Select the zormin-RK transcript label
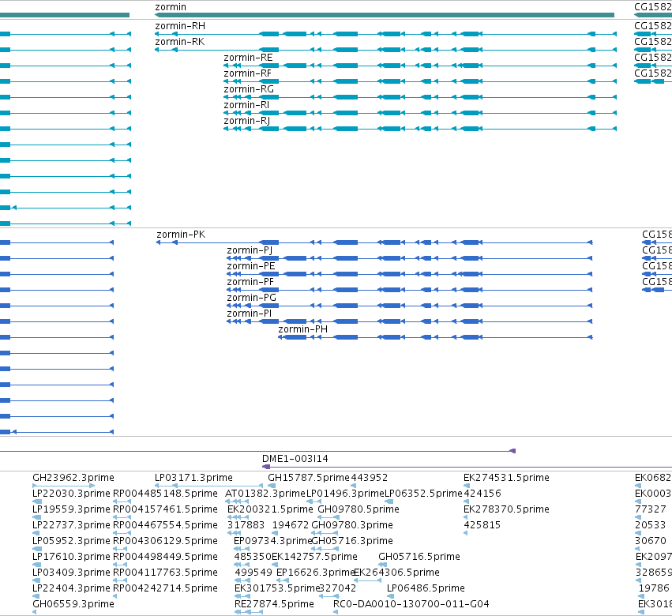672x616 pixels. [x=180, y=42]
